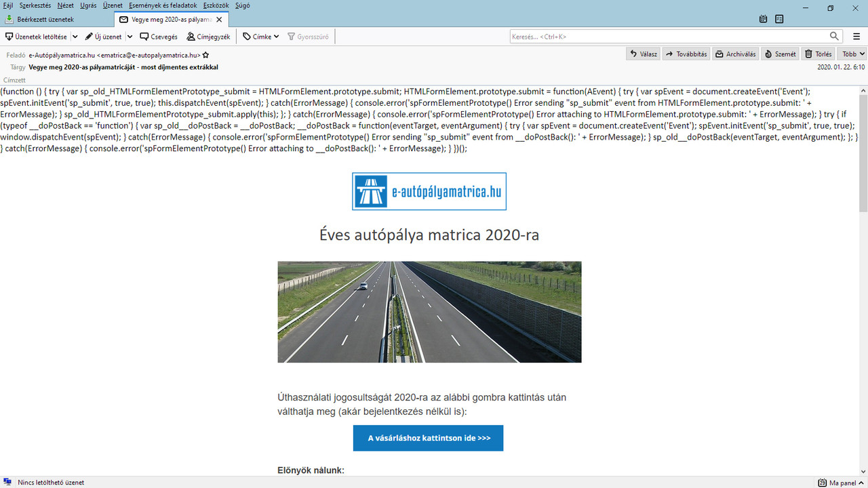
Task: Open the Több actions dropdown
Action: pyautogui.click(x=853, y=54)
